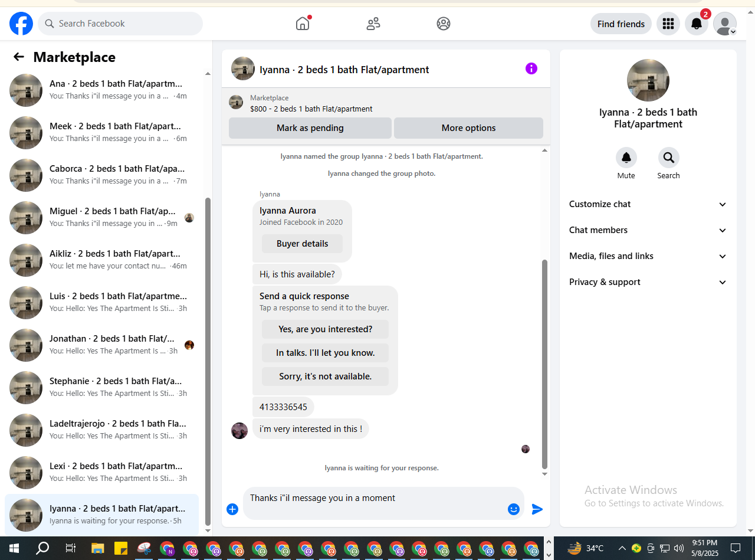The height and width of the screenshot is (560, 755).
Task: Open the Ladeltrajerojo conversation
Action: point(101,430)
